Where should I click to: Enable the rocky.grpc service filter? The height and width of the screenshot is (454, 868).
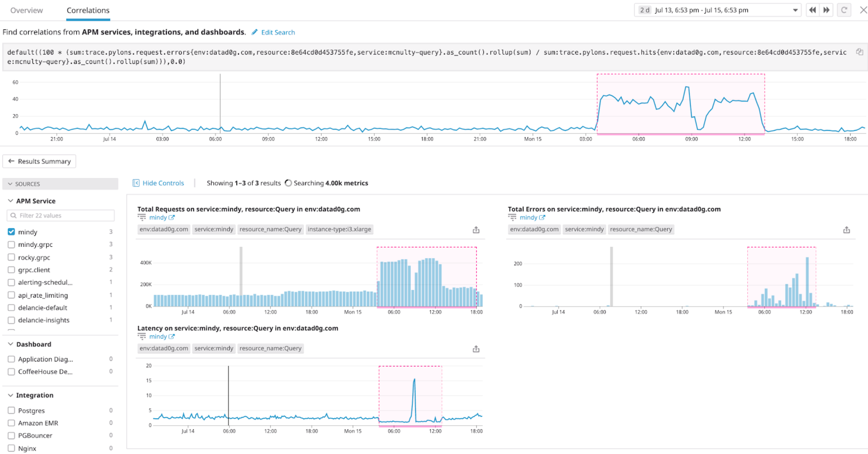[11, 257]
